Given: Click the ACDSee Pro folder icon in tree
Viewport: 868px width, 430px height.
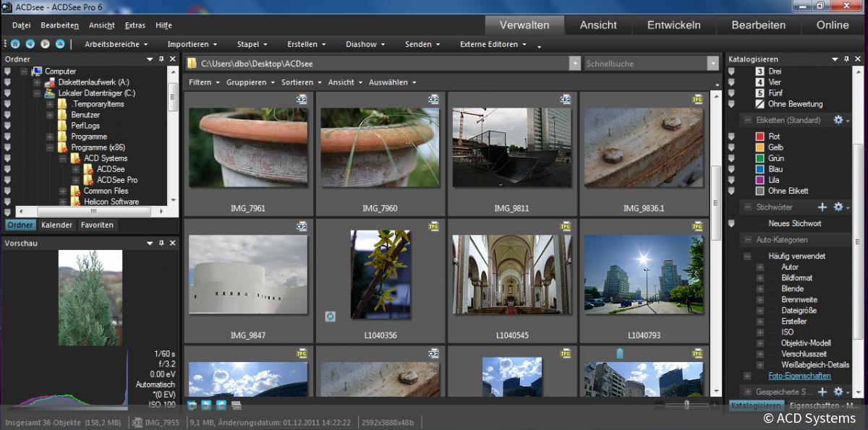Looking at the screenshot, I should [x=88, y=180].
